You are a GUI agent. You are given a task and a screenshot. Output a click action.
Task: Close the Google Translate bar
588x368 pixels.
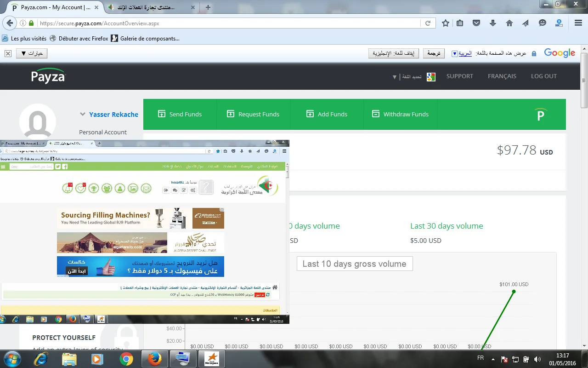(8, 53)
